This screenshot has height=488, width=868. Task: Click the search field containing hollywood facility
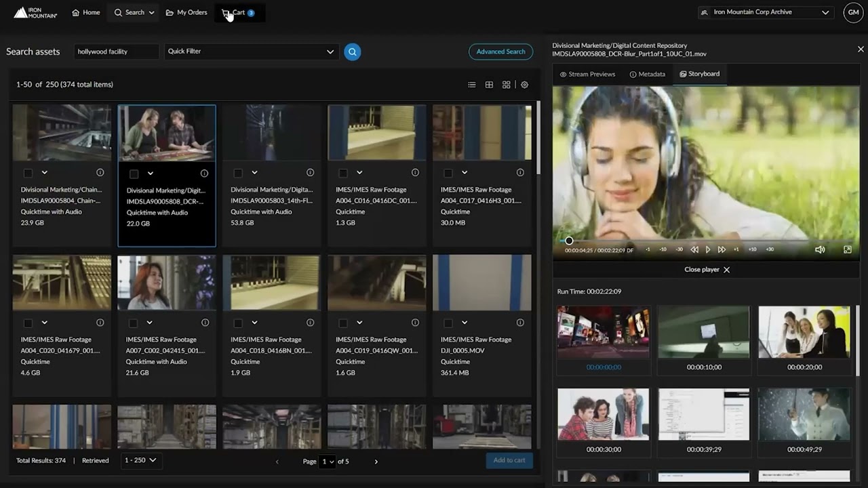coord(115,52)
